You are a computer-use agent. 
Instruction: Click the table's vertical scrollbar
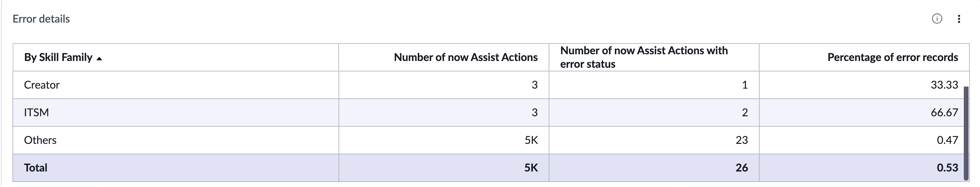[966, 133]
